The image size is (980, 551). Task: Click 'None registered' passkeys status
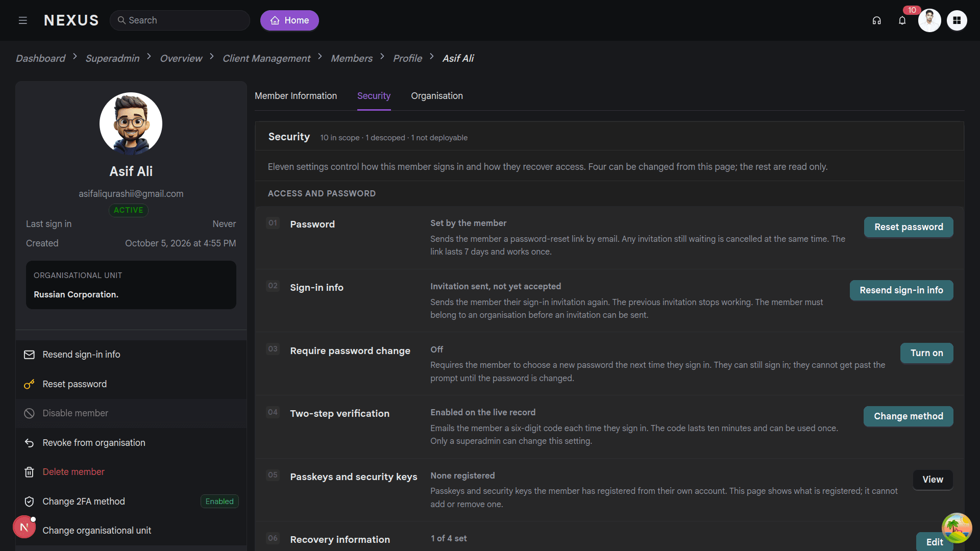(x=462, y=475)
